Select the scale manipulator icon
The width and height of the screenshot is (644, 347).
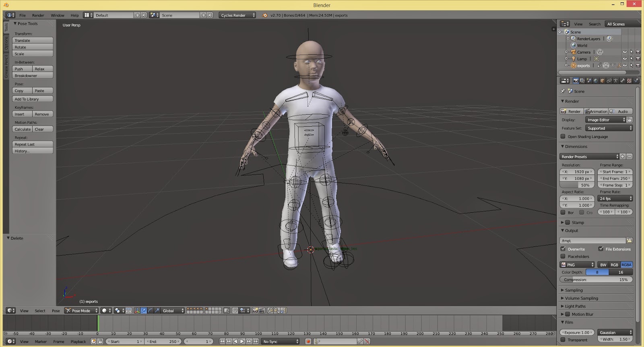(157, 310)
